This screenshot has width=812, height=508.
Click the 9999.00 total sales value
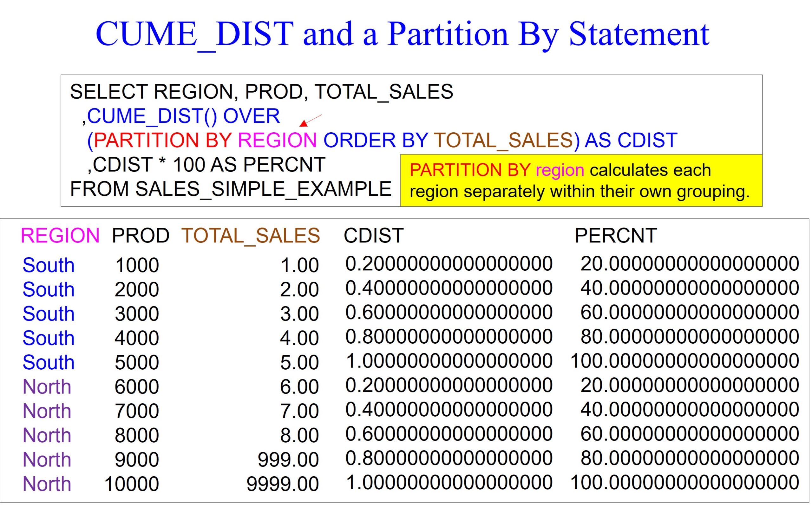282,484
